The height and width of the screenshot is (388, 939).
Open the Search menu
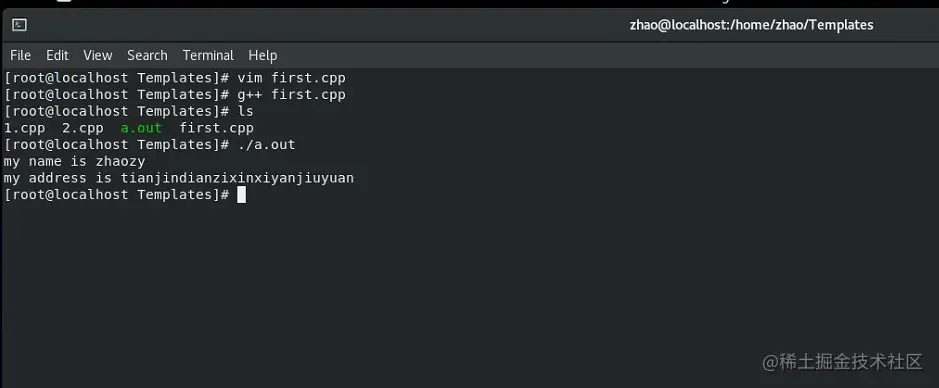coord(147,55)
